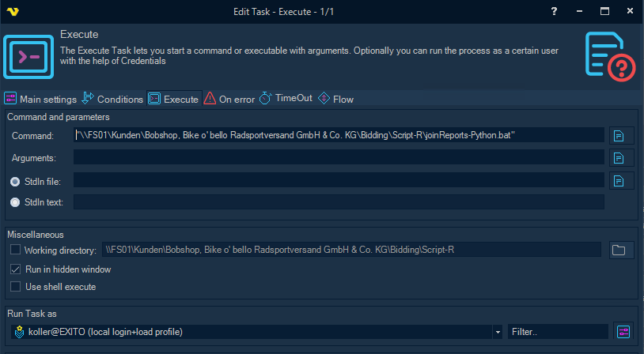Viewport: 644px width, 354px height.
Task: Click the file icon beside the Arguments field
Action: 619,158
